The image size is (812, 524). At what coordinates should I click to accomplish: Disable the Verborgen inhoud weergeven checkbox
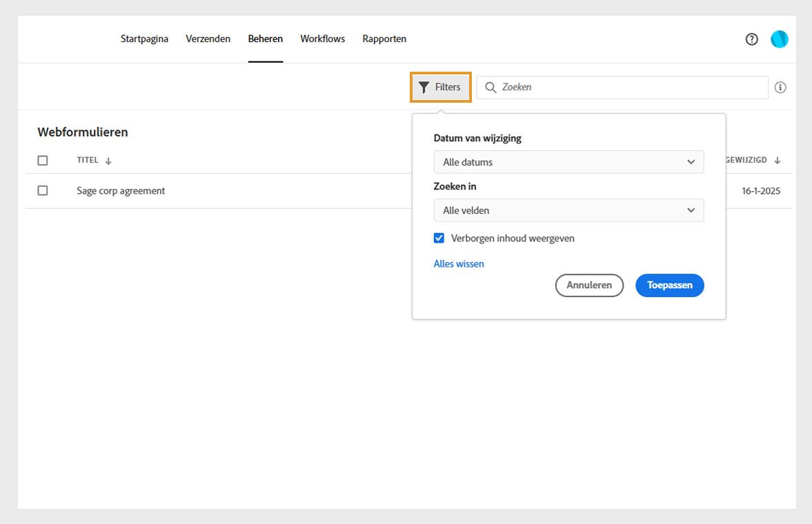pyautogui.click(x=439, y=237)
